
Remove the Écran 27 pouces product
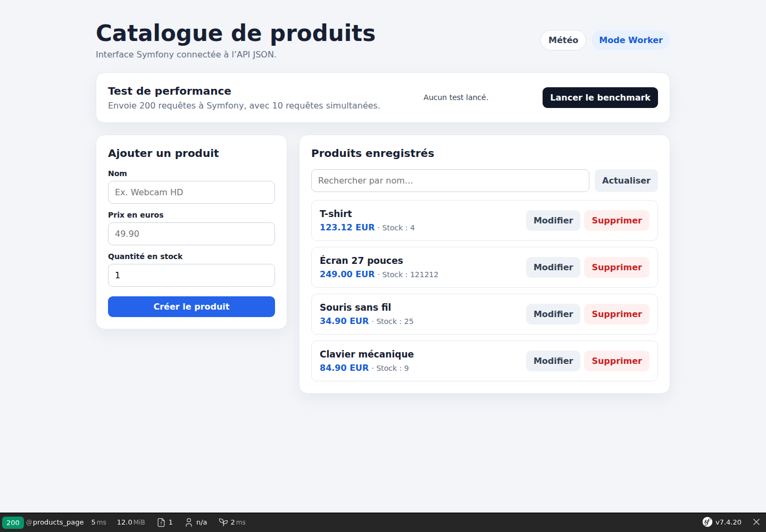point(617,267)
